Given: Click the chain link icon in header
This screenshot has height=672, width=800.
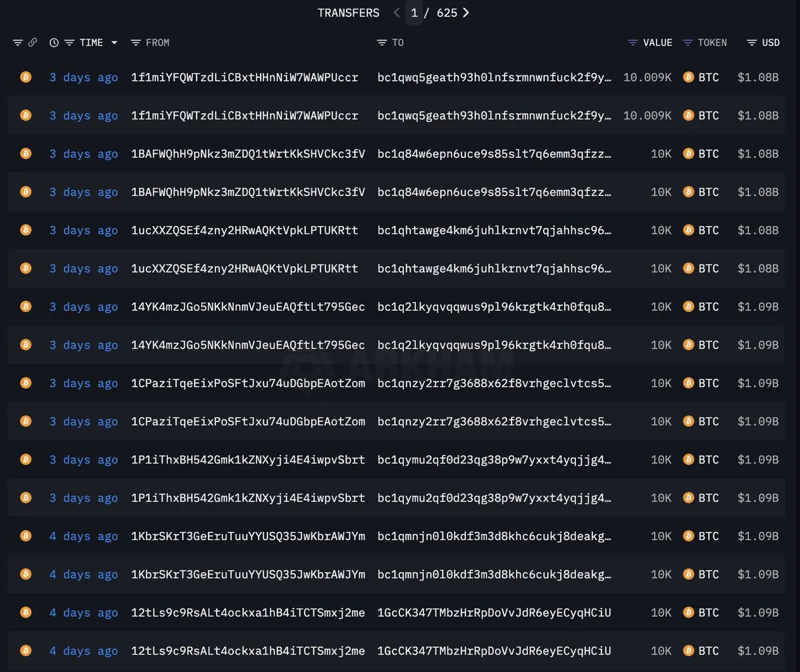Looking at the screenshot, I should (x=33, y=43).
